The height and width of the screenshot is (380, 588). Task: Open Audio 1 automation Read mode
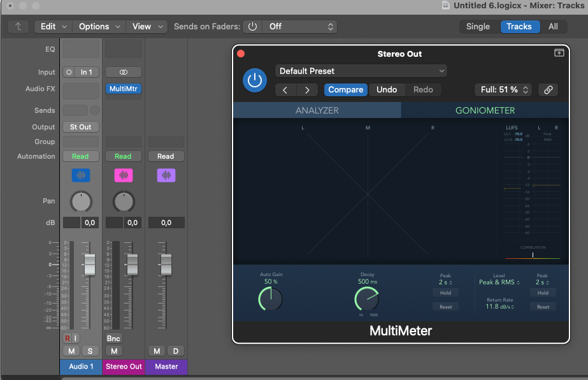pos(81,156)
